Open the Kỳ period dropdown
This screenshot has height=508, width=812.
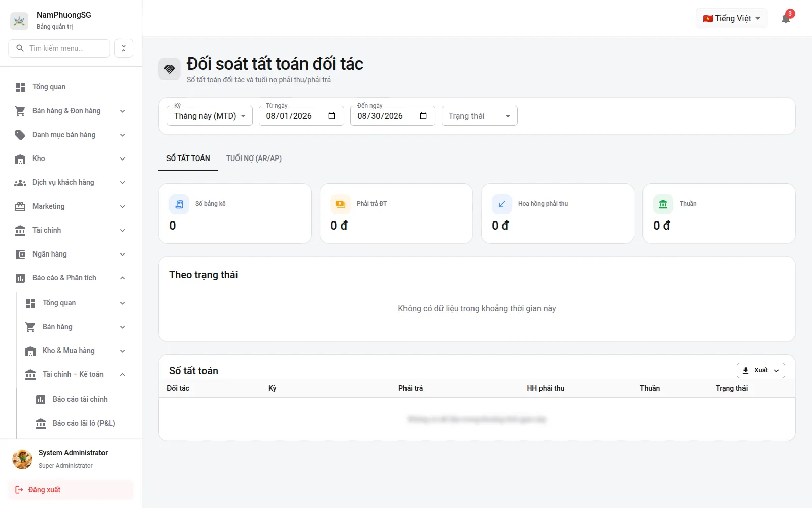210,116
